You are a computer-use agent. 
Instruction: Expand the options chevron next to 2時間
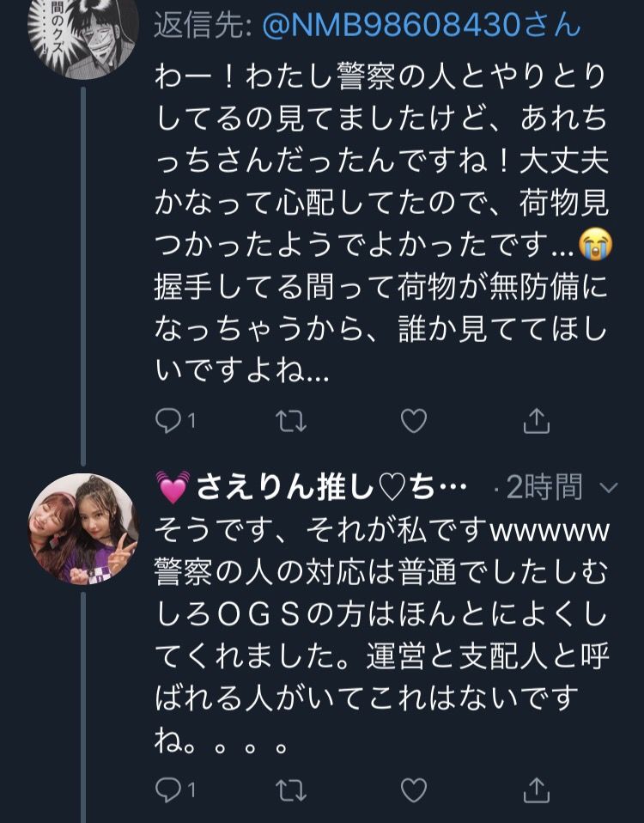coord(608,488)
